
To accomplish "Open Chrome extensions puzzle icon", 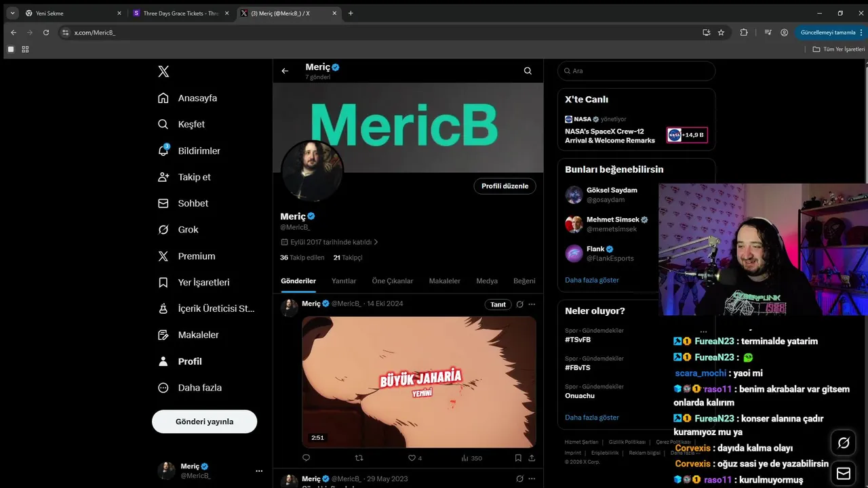I will coord(744,32).
